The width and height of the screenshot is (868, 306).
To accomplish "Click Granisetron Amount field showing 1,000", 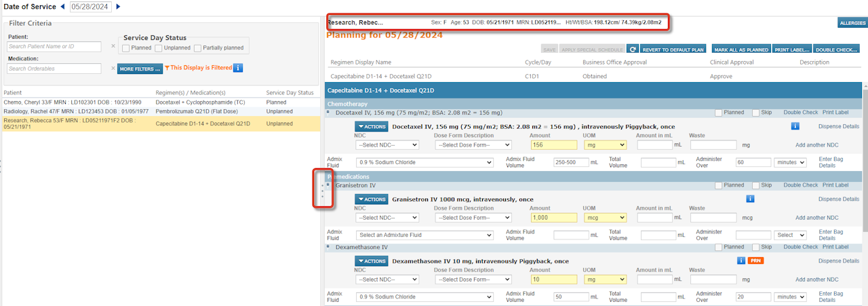I will pyautogui.click(x=553, y=218).
